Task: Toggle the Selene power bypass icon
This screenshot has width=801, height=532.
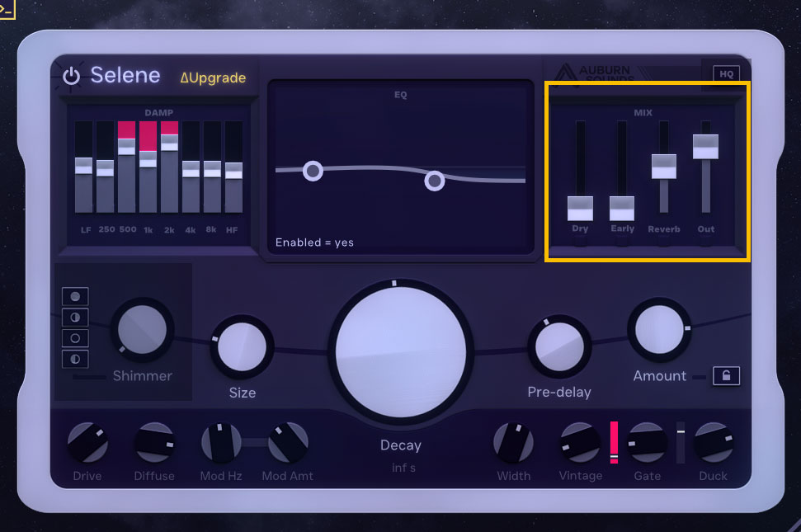Action: 72,76
